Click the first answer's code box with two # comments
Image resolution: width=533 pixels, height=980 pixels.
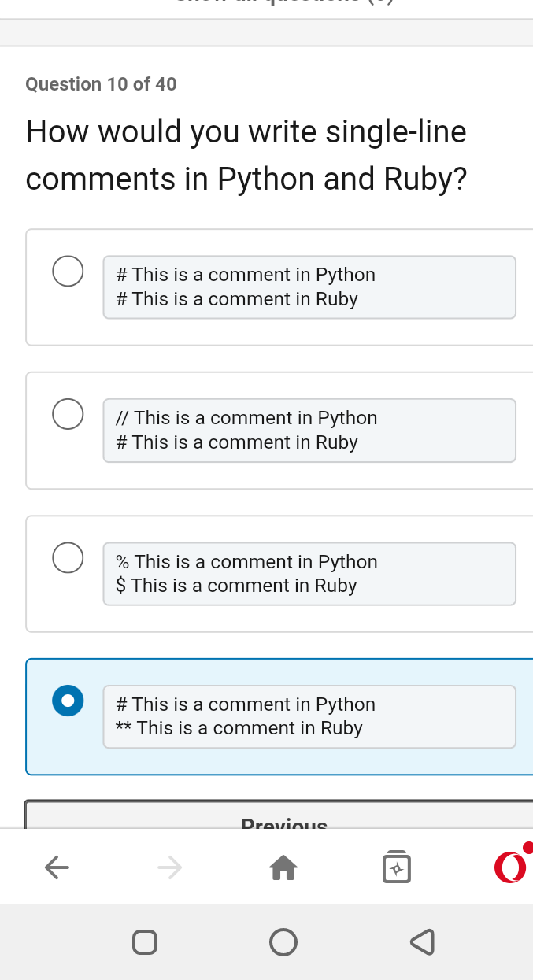pyautogui.click(x=309, y=287)
